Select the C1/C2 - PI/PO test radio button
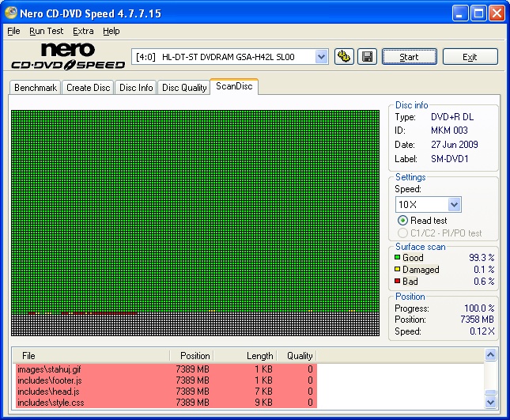Image resolution: width=510 pixels, height=420 pixels. tap(402, 233)
